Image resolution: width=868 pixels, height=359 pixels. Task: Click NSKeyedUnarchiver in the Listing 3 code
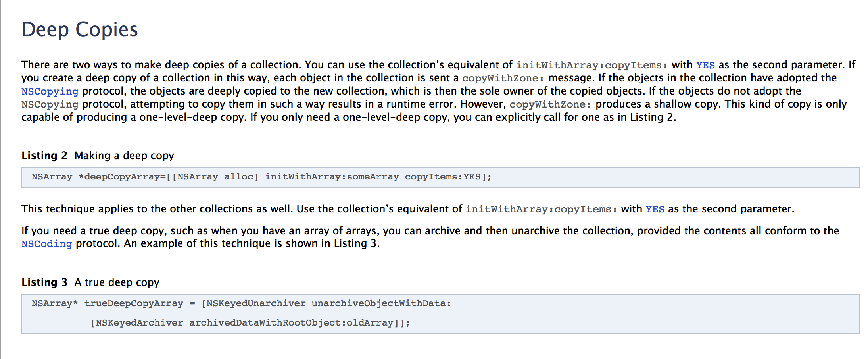[x=256, y=303]
